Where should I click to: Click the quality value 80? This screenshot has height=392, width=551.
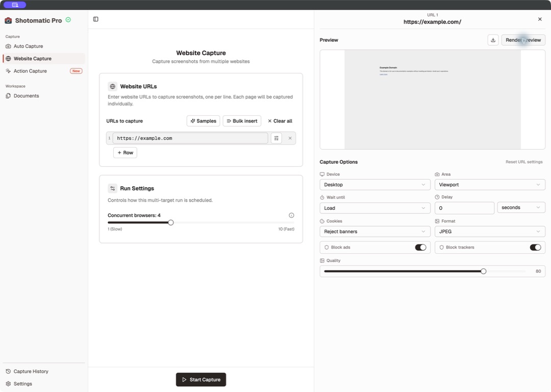click(538, 271)
